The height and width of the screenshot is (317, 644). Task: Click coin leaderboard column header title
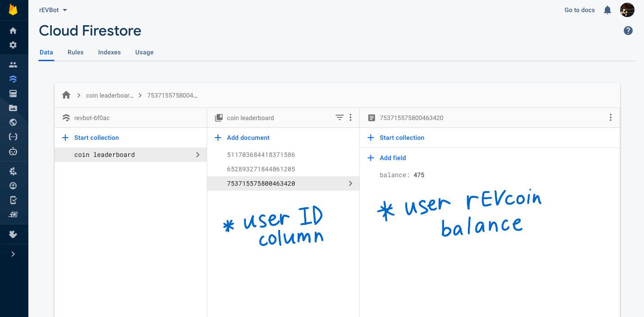coord(250,118)
